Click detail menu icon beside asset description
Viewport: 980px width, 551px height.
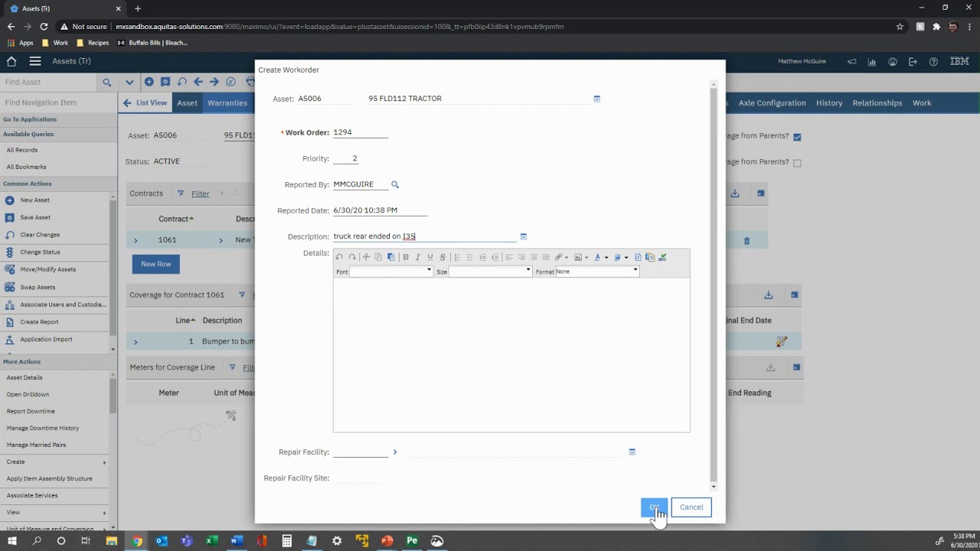coord(597,99)
